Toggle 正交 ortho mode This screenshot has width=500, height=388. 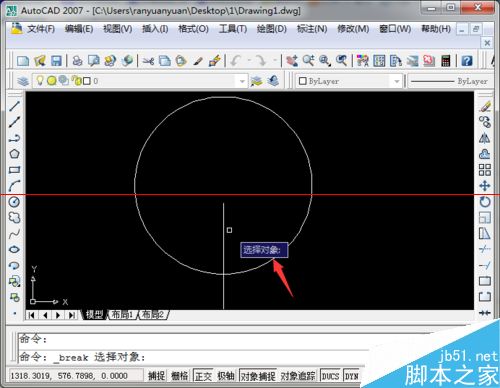(203, 376)
